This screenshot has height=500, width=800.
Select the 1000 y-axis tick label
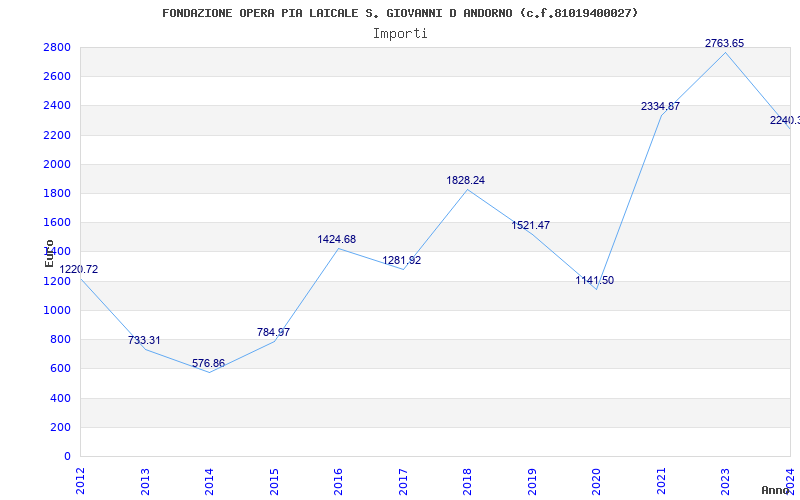tap(57, 310)
